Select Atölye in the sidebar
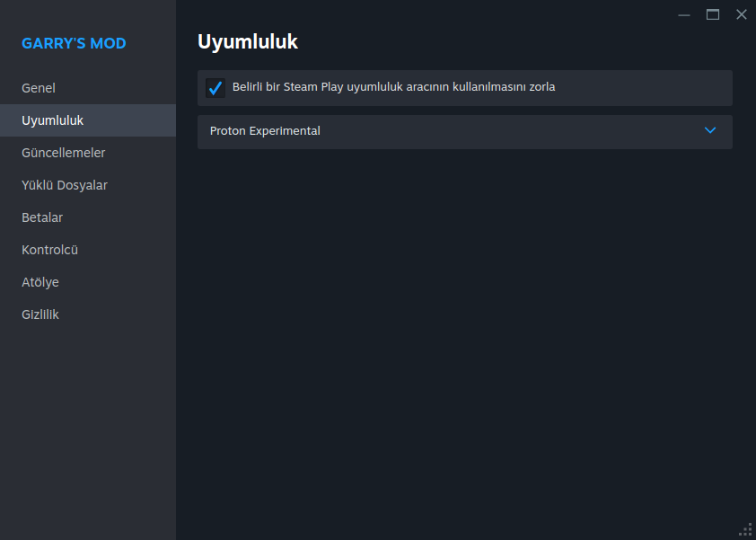 point(40,282)
